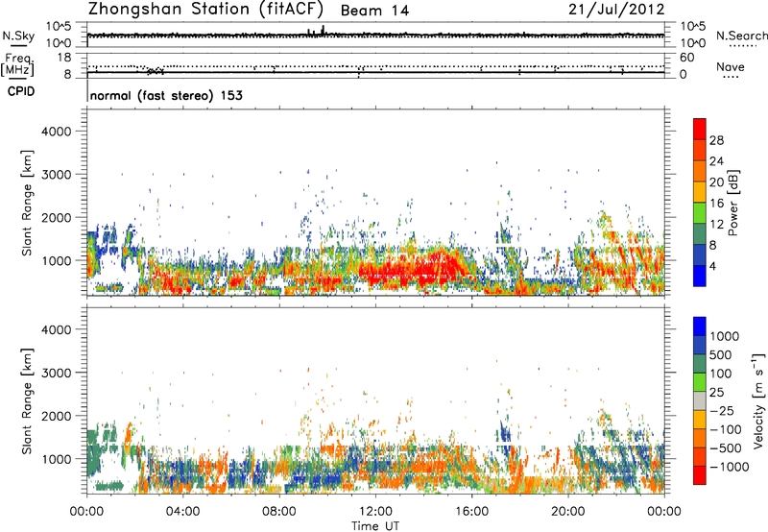Select the Velocity [m s-1] colorbar title

[x=758, y=400]
